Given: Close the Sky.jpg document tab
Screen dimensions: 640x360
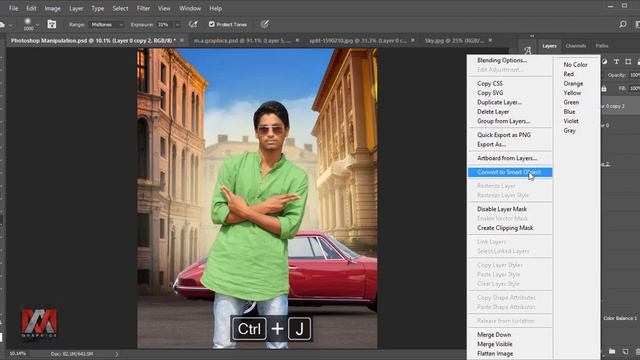Looking at the screenshot, I should point(490,40).
